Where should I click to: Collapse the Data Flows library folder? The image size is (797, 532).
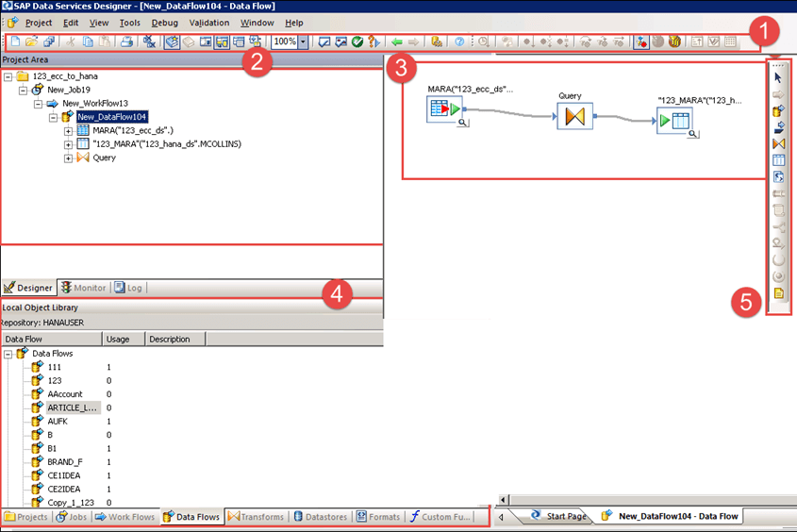point(8,354)
